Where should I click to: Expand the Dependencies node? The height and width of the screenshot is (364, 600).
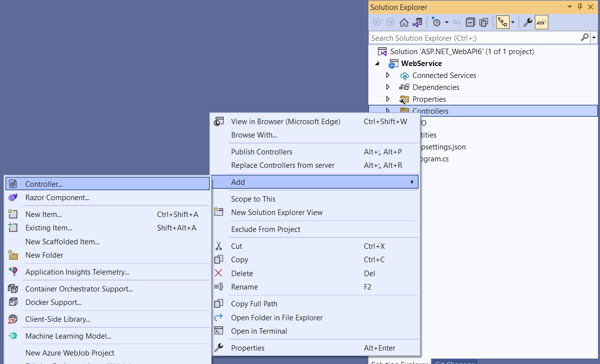tap(388, 87)
